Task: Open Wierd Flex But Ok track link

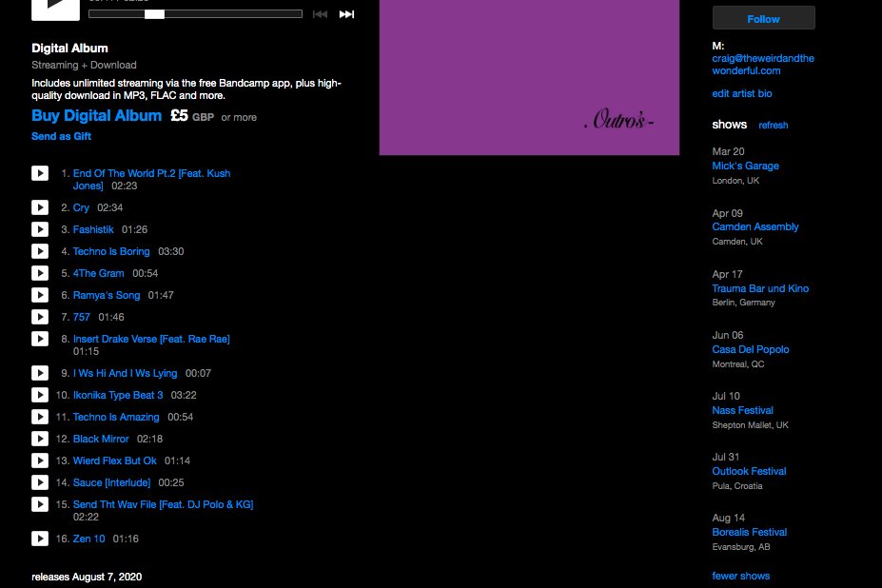Action: (x=115, y=461)
